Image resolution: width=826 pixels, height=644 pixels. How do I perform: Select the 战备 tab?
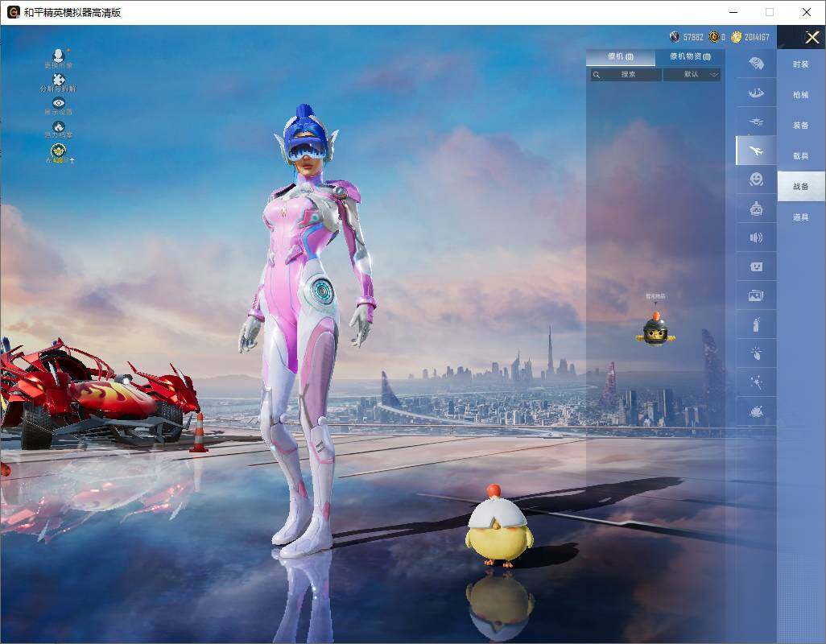coord(801,187)
